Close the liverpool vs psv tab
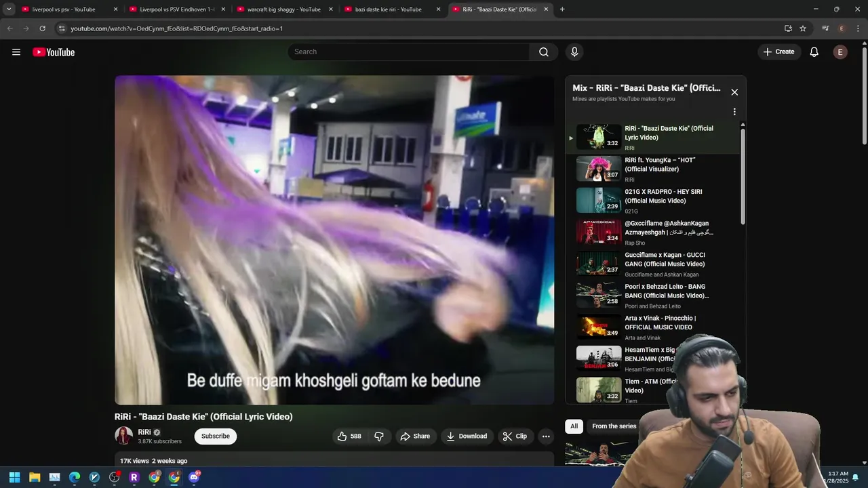Screen dimensions: 868x488 tap(115, 9)
